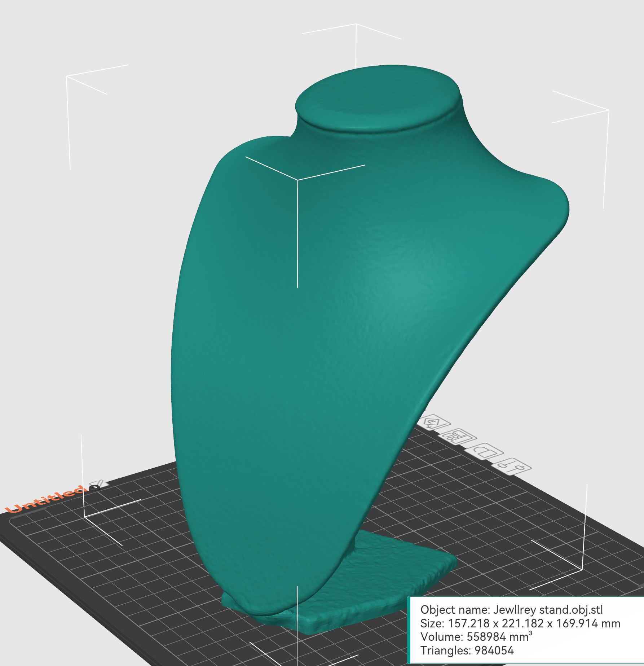Viewport: 644px width, 666px height.
Task: Click the bounding box corner over the bust
Action: point(297,180)
